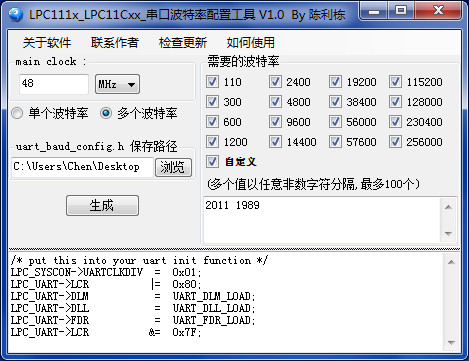Open the 如何使用 menu
This screenshot has height=361, width=469.
[251, 43]
